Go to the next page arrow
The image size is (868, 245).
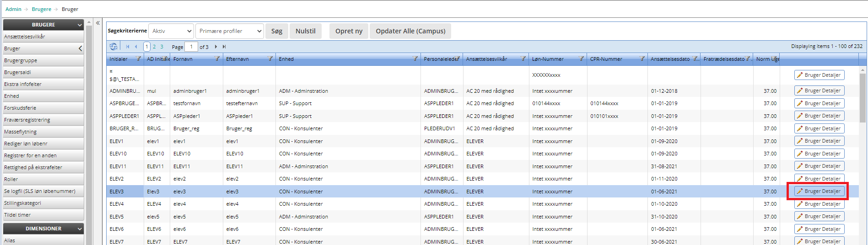216,47
